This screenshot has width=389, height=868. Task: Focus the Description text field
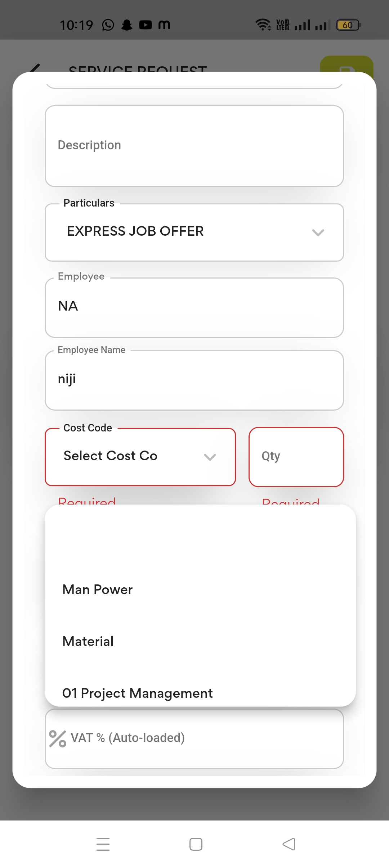click(x=194, y=146)
